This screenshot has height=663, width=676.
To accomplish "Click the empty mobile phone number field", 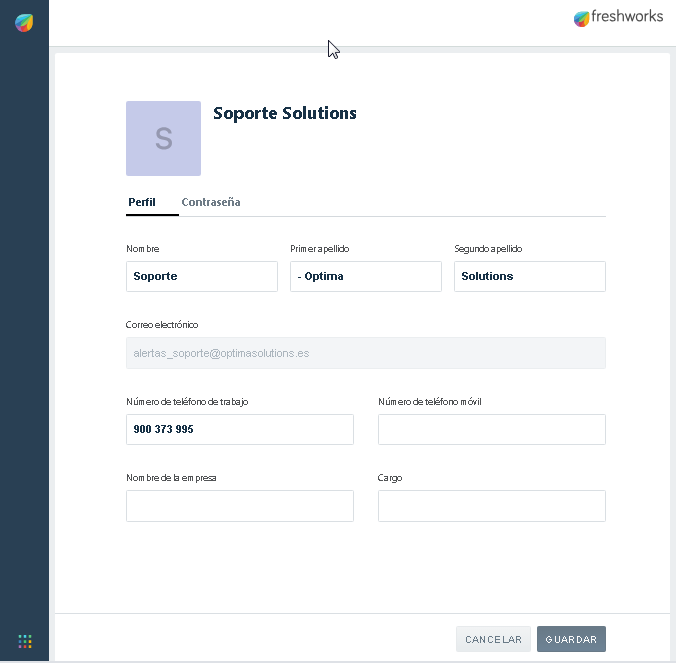I will click(491, 429).
